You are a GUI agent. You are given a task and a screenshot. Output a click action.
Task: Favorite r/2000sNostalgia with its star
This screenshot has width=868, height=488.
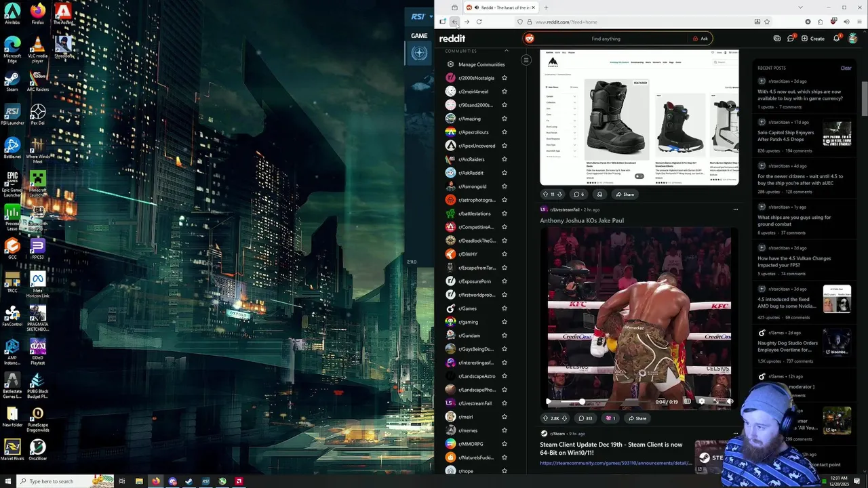[505, 78]
